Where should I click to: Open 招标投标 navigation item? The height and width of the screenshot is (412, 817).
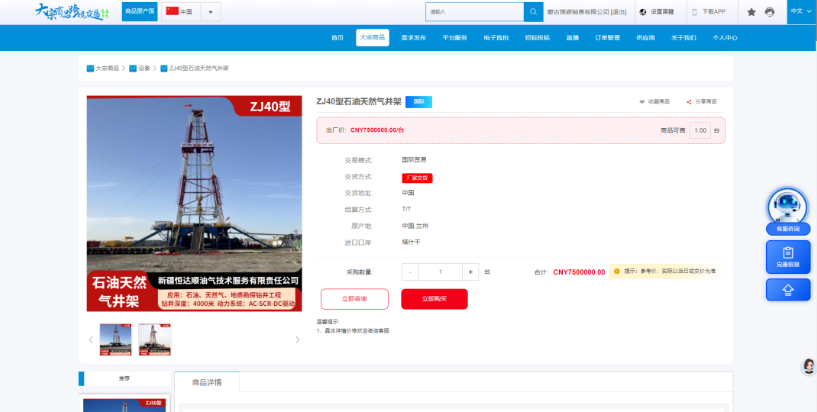537,38
